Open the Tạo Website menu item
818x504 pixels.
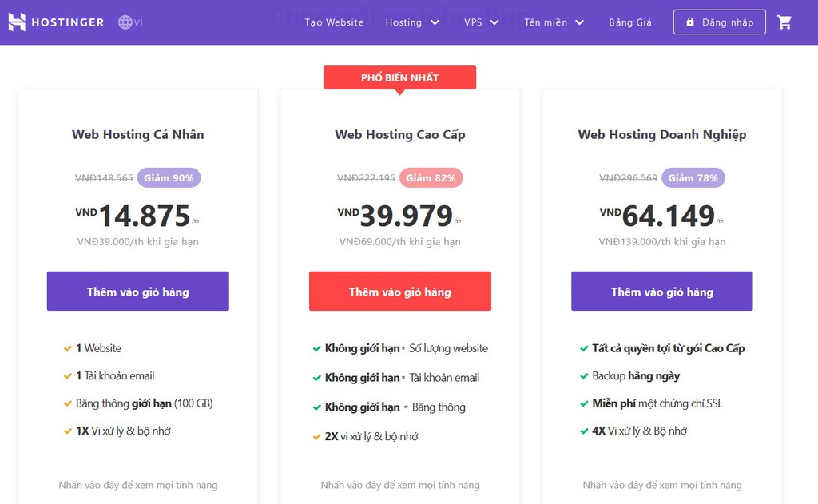click(334, 22)
